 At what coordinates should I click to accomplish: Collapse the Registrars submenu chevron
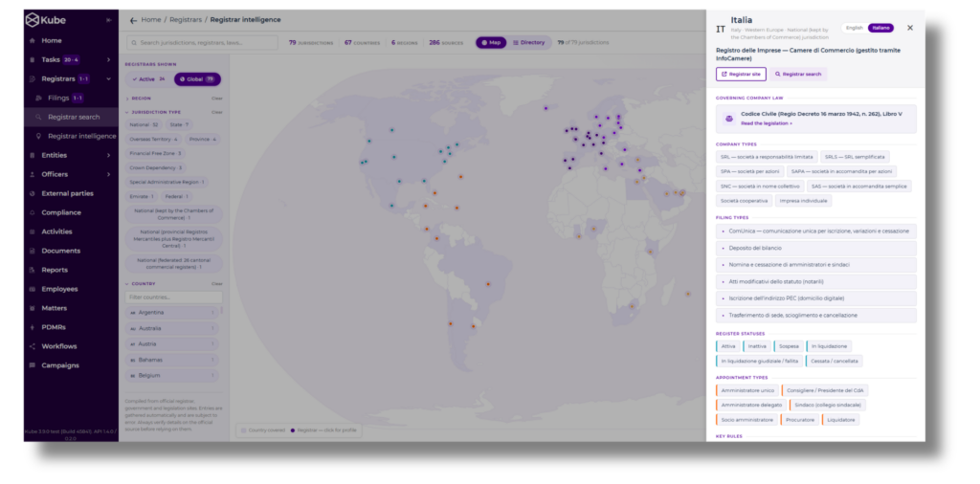pos(108,79)
